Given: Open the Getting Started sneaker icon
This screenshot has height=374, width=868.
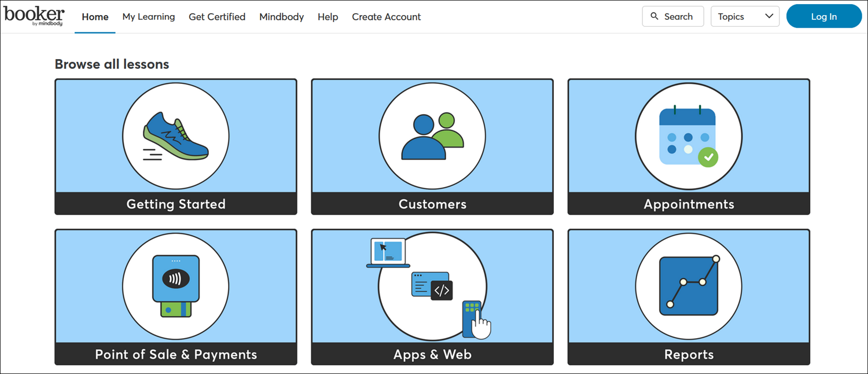Looking at the screenshot, I should click(176, 137).
